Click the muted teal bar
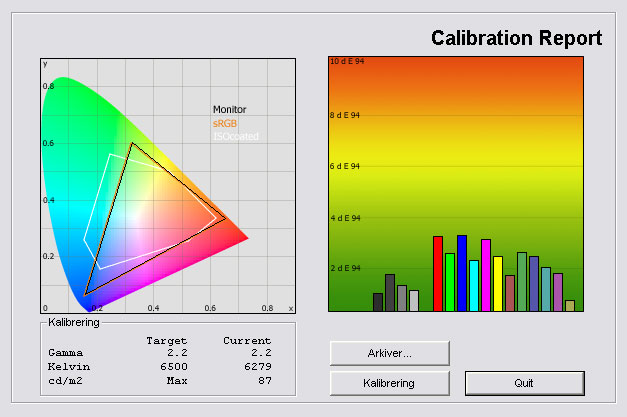Screen dimensions: 627x417 pos(546,289)
